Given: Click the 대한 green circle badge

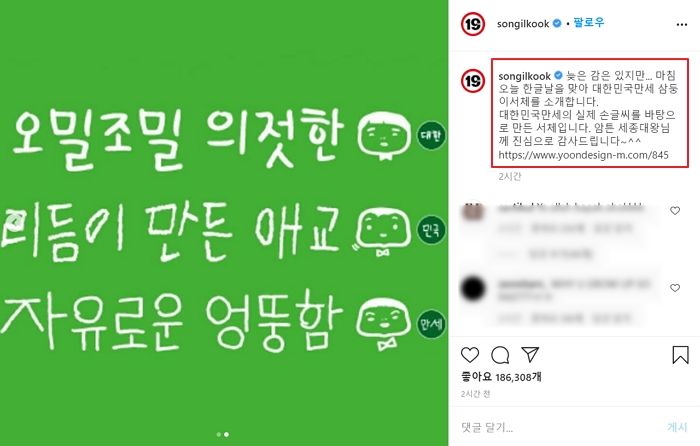Looking at the screenshot, I should coord(431,135).
